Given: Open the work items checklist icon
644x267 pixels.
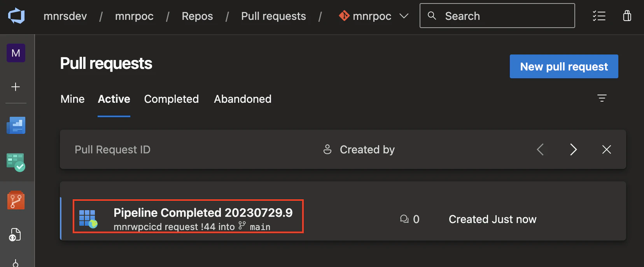Looking at the screenshot, I should pos(599,16).
